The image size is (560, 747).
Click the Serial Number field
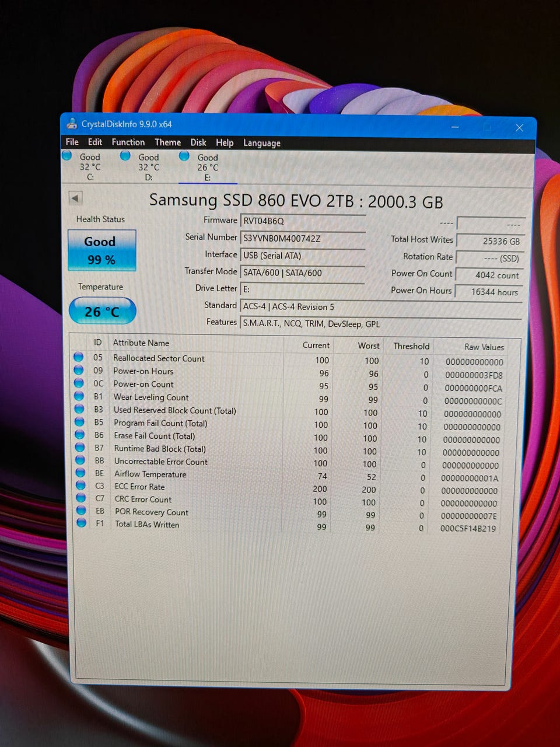tap(303, 238)
